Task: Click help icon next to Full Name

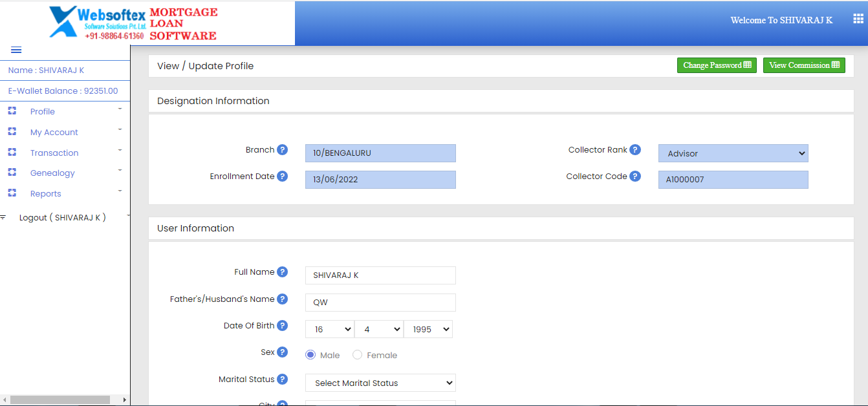Action: tap(283, 272)
